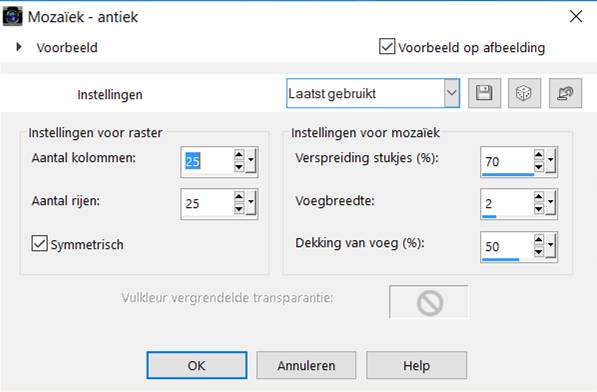The width and height of the screenshot is (597, 392).
Task: Click the Verspreiding stukjes slider bar
Action: click(508, 175)
